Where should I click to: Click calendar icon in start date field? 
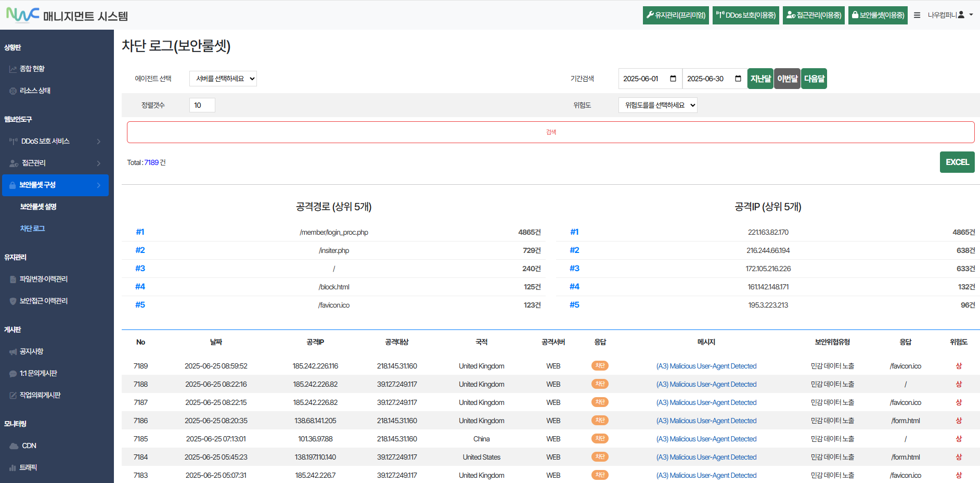pos(673,79)
